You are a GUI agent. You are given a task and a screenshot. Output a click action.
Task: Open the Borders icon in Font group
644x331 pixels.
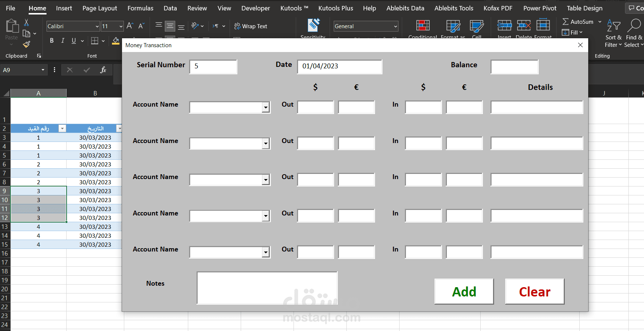[95, 41]
